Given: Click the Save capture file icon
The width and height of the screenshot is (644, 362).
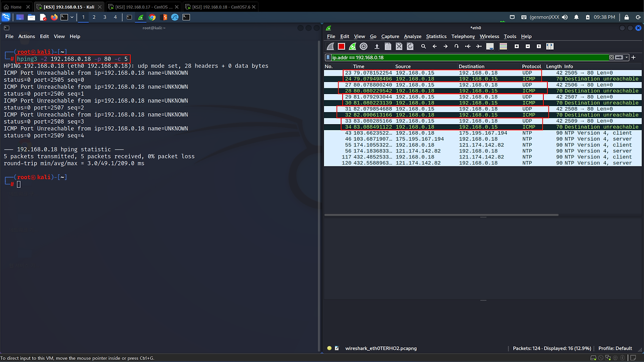Looking at the screenshot, I should tap(388, 46).
